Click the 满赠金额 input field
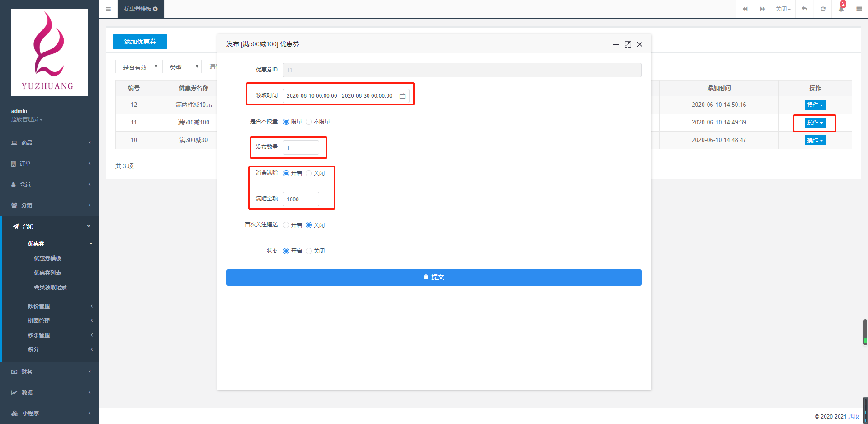The height and width of the screenshot is (424, 868). (301, 199)
